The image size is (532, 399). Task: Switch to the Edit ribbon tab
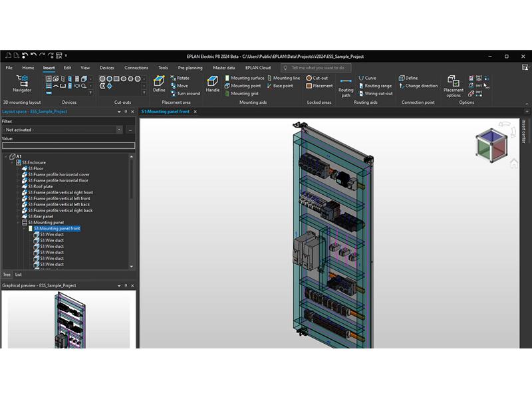(x=68, y=68)
